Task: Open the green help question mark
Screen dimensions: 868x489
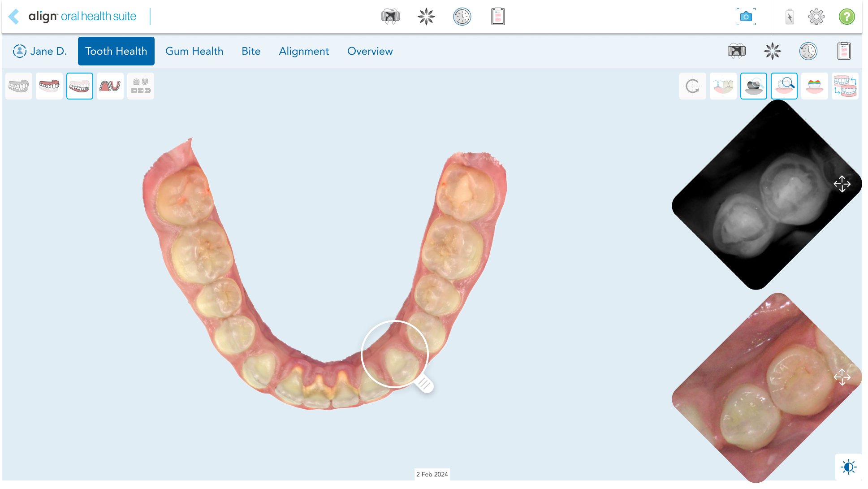Action: pos(846,17)
